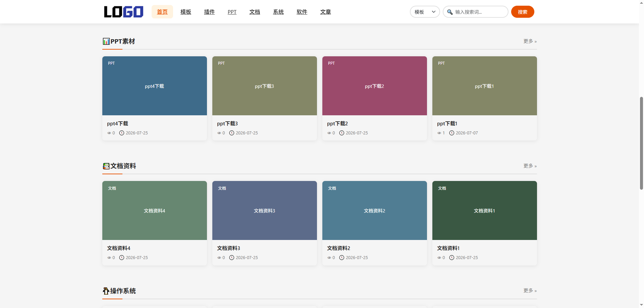
Task: Click the page vertical scrollbar thumb
Action: click(x=641, y=143)
